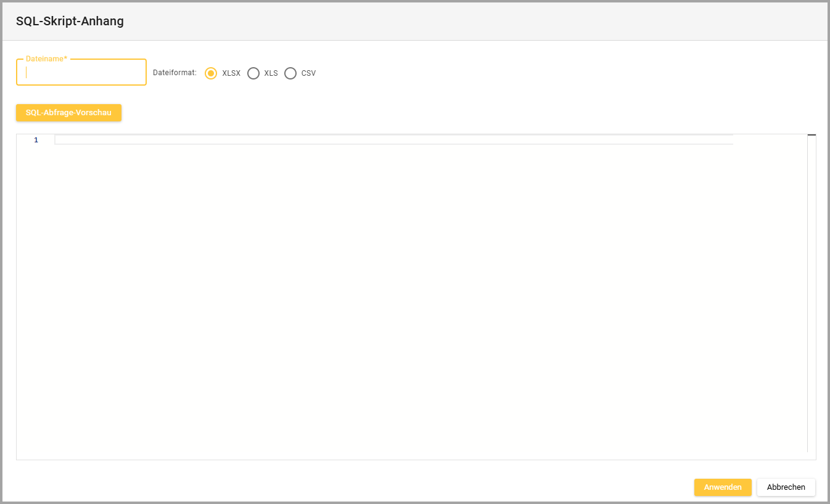
Task: Click the SQL editor vertical scrollbar track
Action: [812, 296]
